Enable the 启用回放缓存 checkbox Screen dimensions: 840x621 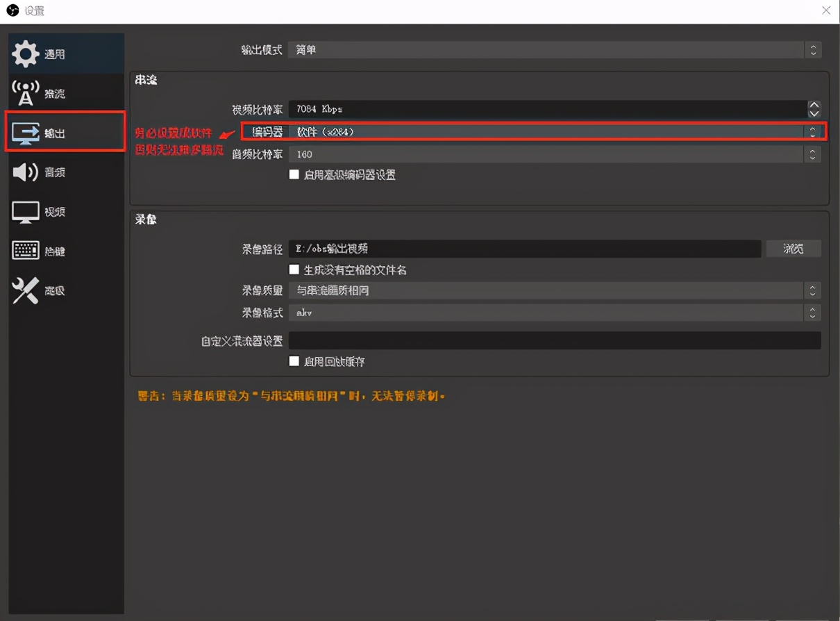coord(294,361)
